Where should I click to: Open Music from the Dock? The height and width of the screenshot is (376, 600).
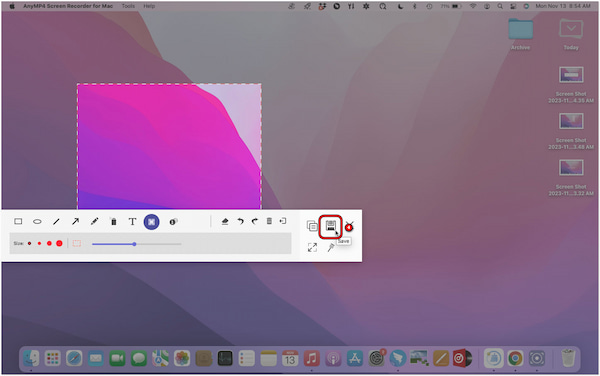pos(311,358)
